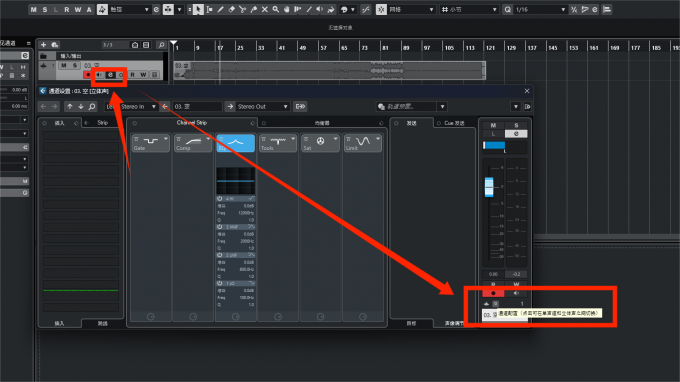Screen dimensions: 680x382
Task: Switch to the Channel Strip tab
Action: coord(192,123)
